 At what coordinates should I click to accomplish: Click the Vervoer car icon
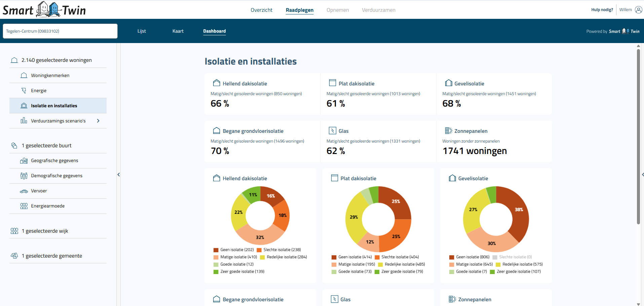(24, 191)
